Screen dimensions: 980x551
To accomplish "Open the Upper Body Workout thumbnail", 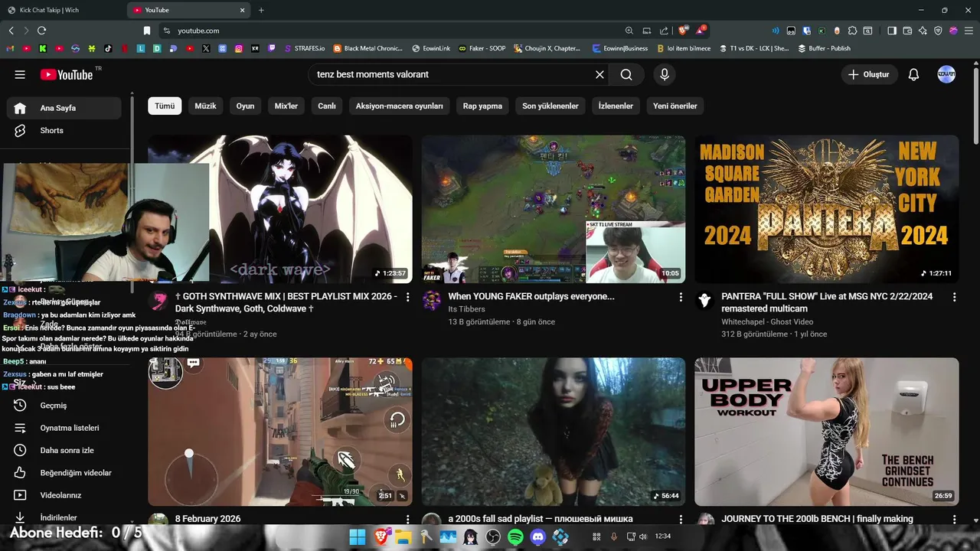I will 826,432.
